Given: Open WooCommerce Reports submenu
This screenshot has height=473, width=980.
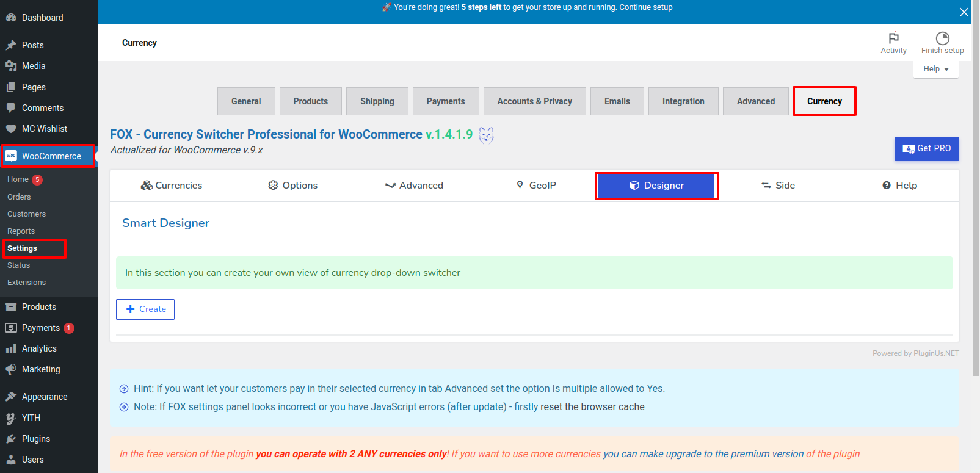Looking at the screenshot, I should pos(21,231).
